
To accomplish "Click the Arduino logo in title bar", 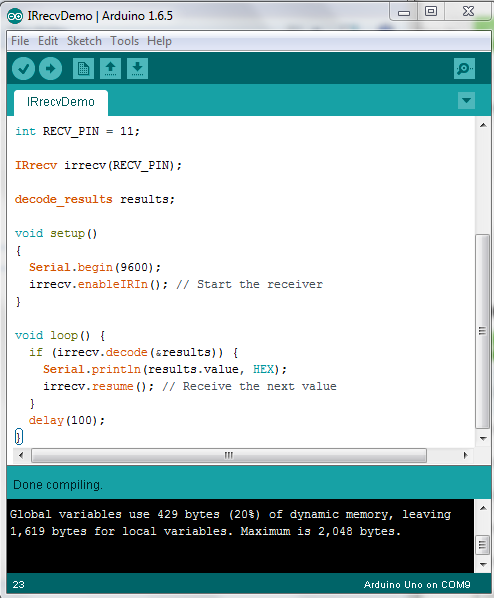I will click(15, 16).
